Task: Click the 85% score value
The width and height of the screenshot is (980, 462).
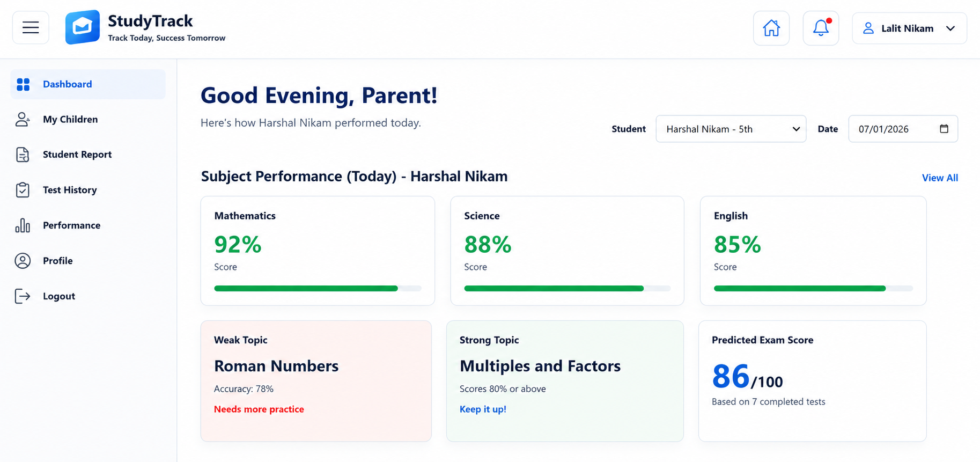Action: tap(737, 245)
